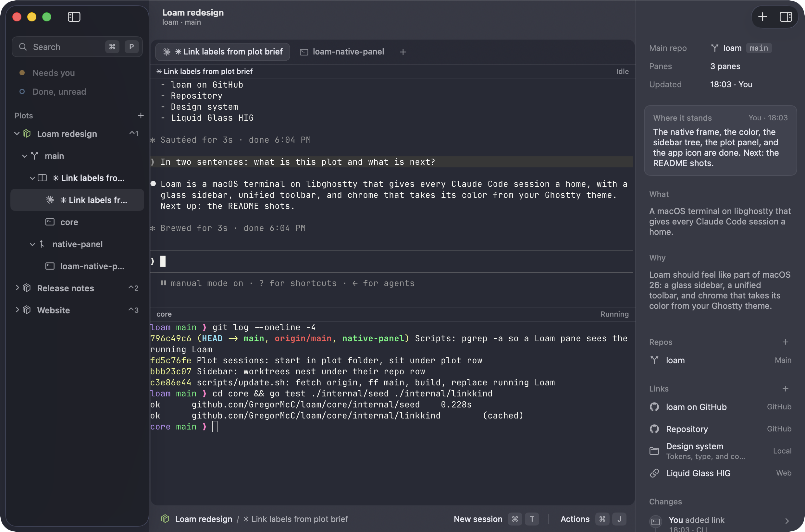The height and width of the screenshot is (532, 805).
Task: Add a link with Links plus icon
Action: (x=785, y=389)
